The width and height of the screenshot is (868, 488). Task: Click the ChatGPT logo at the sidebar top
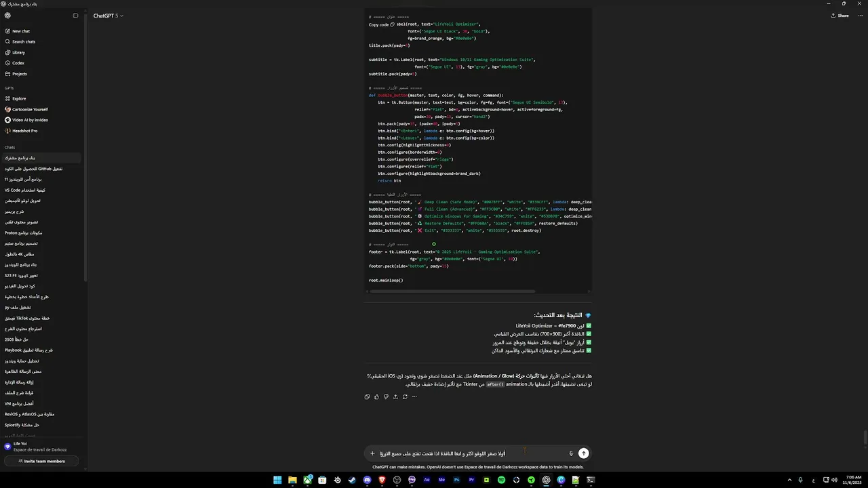pos(7,16)
